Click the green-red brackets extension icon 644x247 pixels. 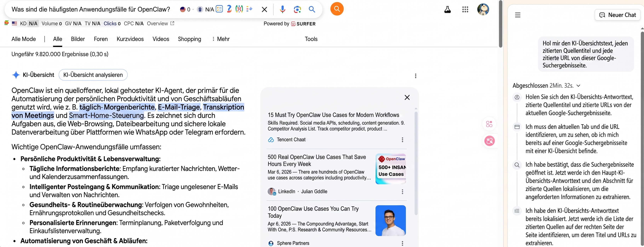click(239, 9)
